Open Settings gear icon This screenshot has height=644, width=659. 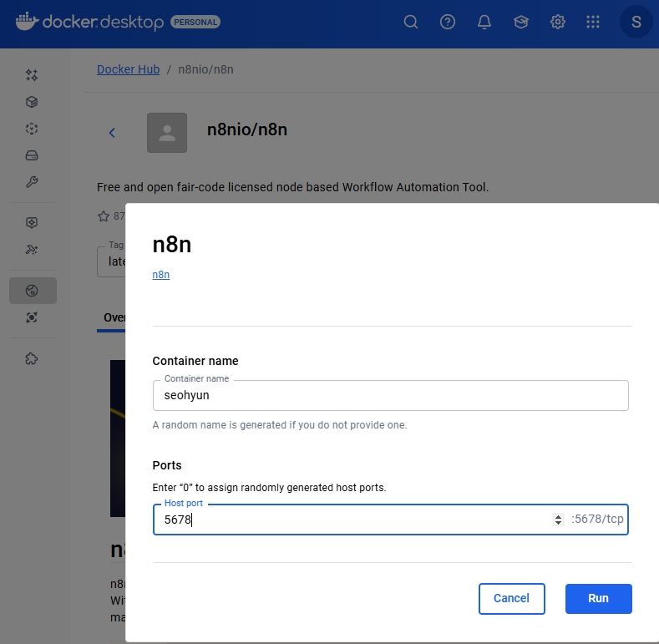pyautogui.click(x=558, y=22)
